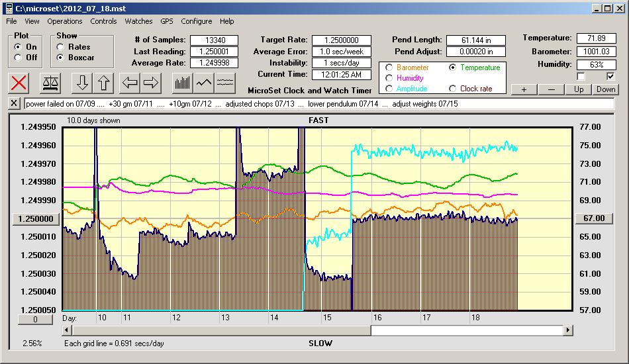Click the 67.00 right axis button
Image resolution: width=629 pixels, height=364 pixels.
coord(594,218)
